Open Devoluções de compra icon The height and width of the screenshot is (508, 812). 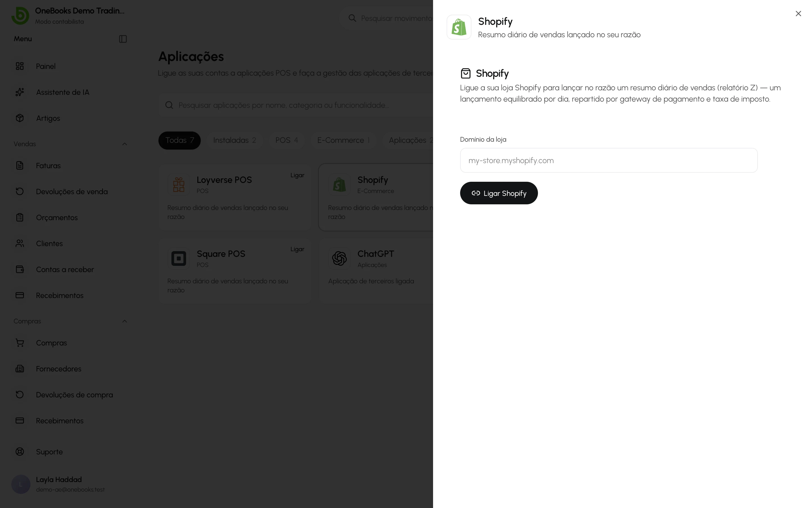[x=20, y=395]
